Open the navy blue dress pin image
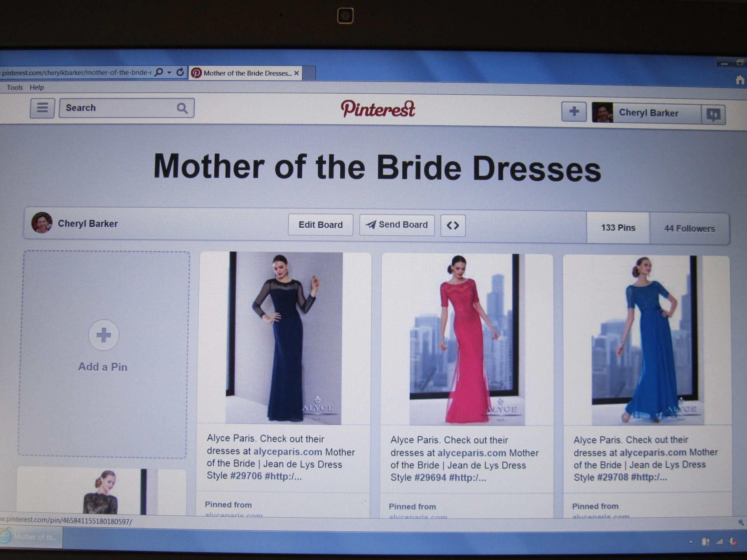 pyautogui.click(x=284, y=338)
